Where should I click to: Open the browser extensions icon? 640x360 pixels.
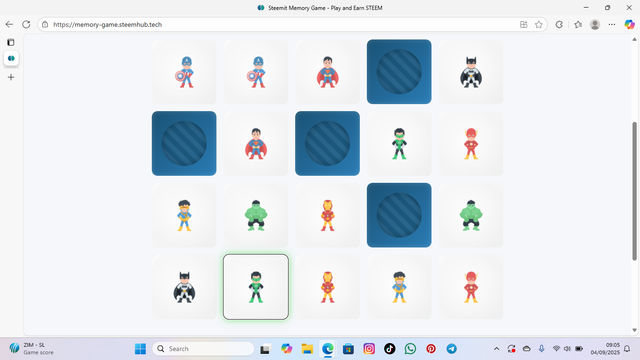(559, 24)
